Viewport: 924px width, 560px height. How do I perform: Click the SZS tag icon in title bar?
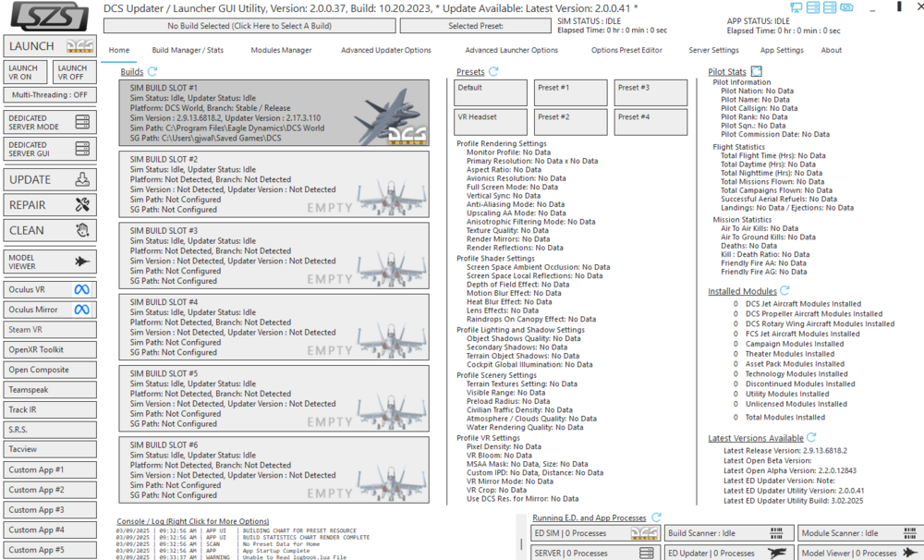tap(846, 7)
